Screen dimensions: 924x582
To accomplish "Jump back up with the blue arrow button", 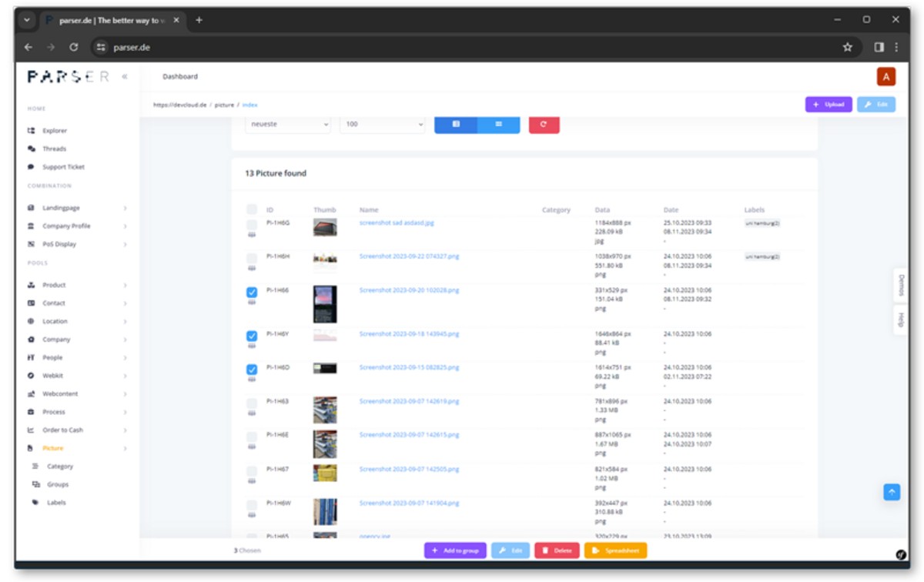I will pyautogui.click(x=892, y=492).
